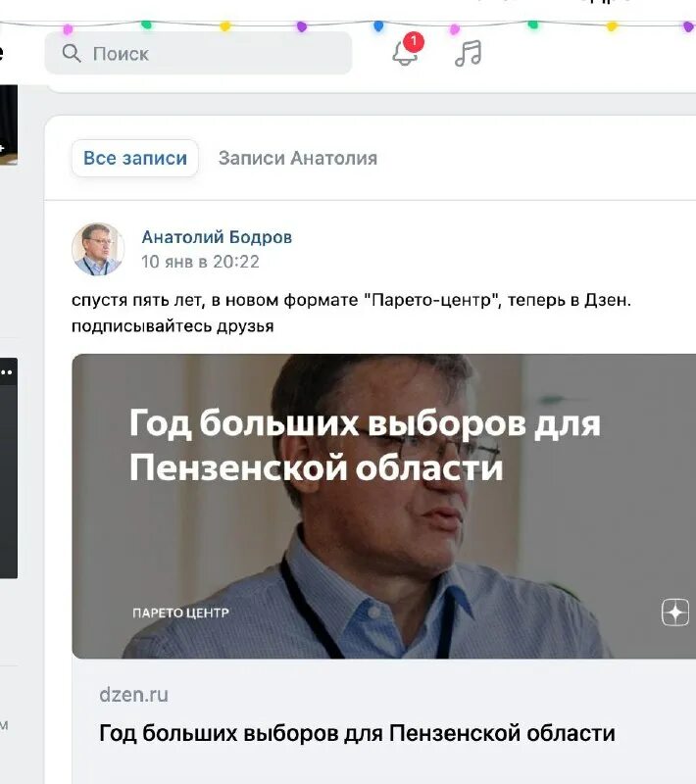Viewport: 696px width, 784px height.
Task: Open the post timestamp 10 янв в 20:22
Action: (x=200, y=262)
